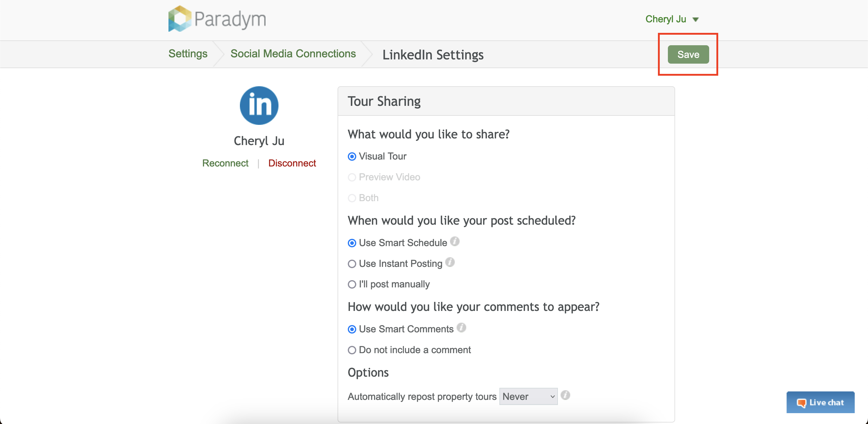Click the Reconnect link
Screen dimensions: 868x424
pyautogui.click(x=225, y=163)
